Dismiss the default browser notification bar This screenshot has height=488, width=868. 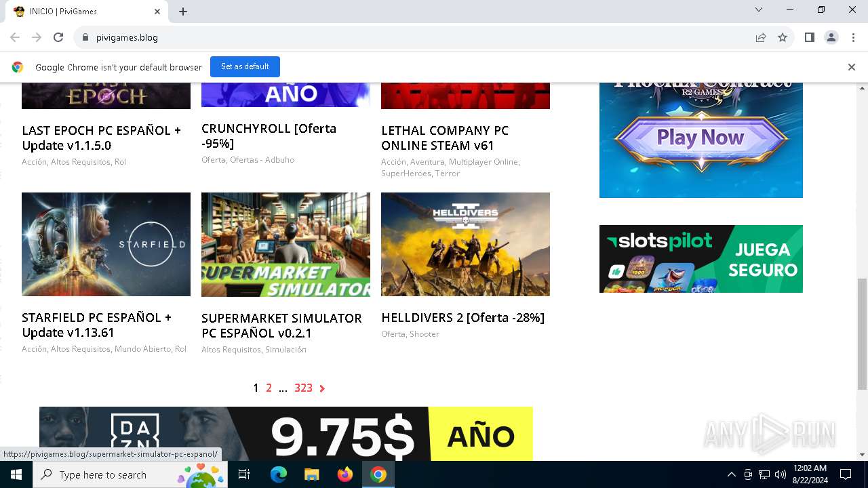pyautogui.click(x=852, y=67)
